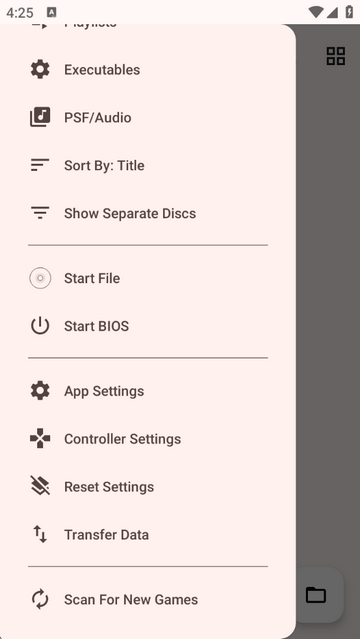
Task: Click the Transfer Data arrows icon
Action: (40, 534)
